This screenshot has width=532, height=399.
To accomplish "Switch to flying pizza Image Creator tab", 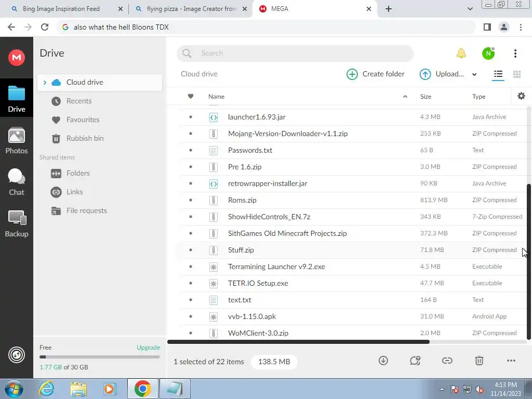I will coord(191,9).
